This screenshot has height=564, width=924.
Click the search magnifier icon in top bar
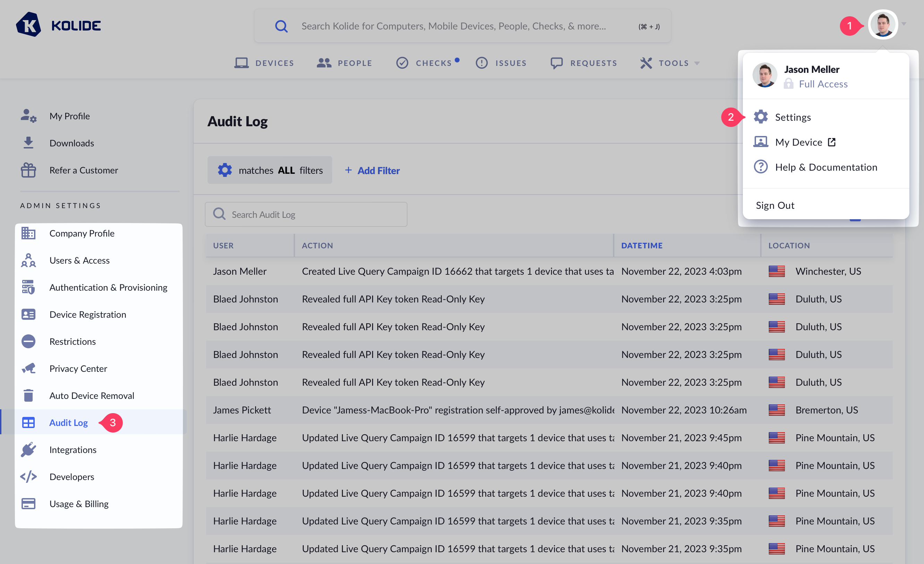pyautogui.click(x=281, y=26)
